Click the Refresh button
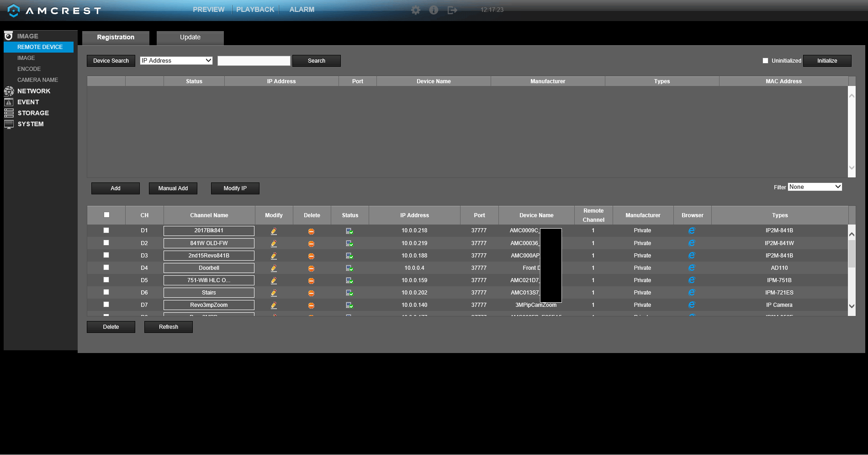868x455 pixels. click(x=169, y=327)
